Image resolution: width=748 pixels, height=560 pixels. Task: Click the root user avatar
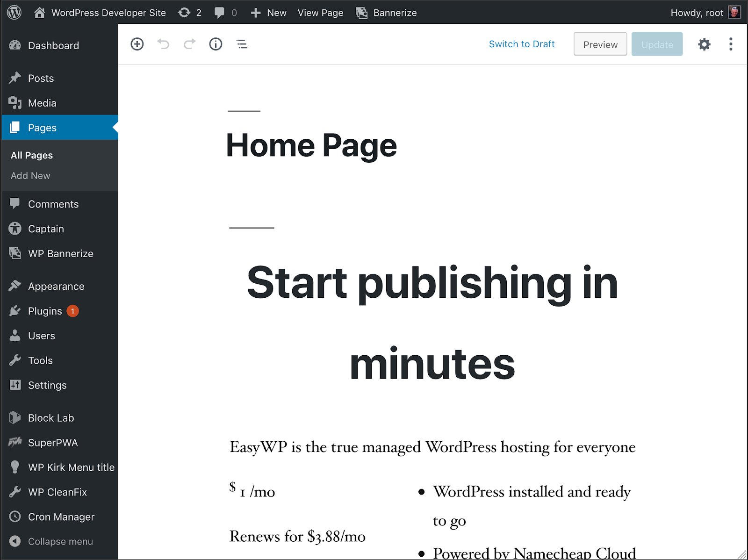(734, 12)
